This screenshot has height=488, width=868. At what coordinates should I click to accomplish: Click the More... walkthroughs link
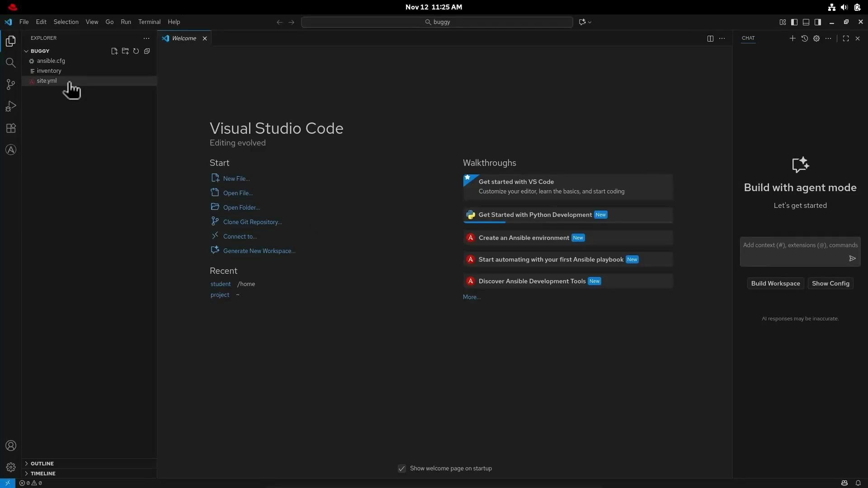tap(472, 297)
